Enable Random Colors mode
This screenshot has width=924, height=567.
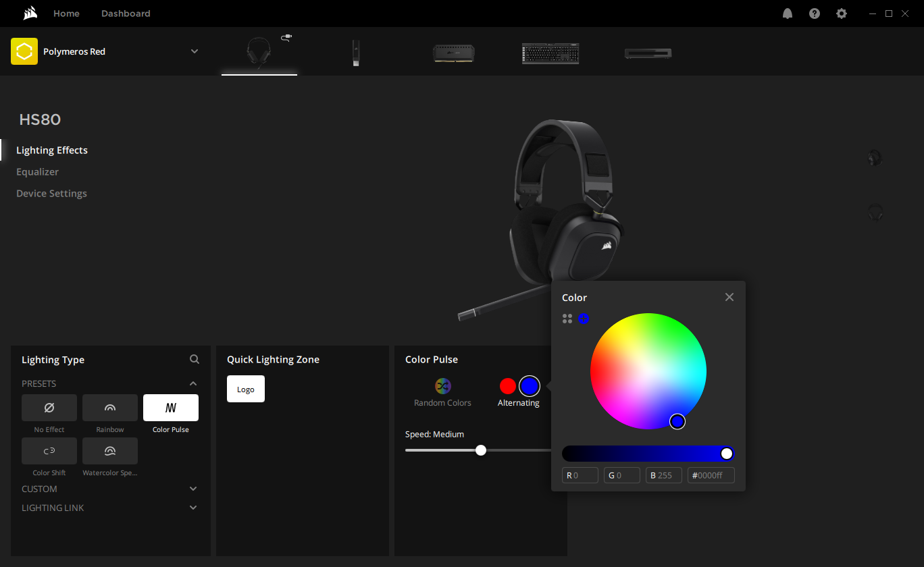click(443, 386)
